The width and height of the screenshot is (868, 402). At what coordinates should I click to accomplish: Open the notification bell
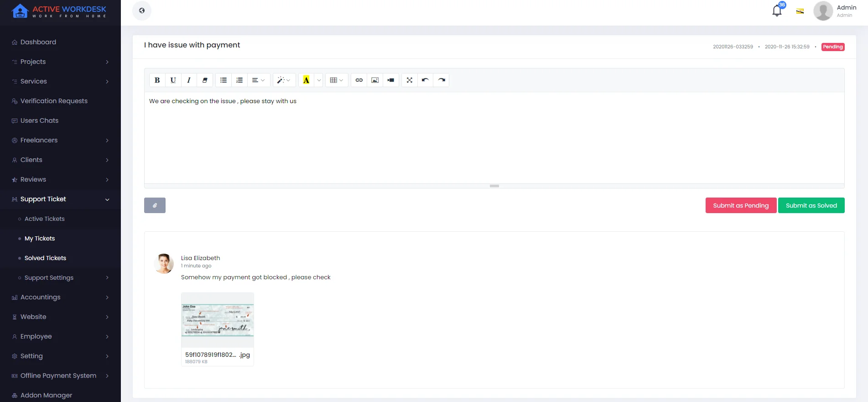tap(777, 10)
